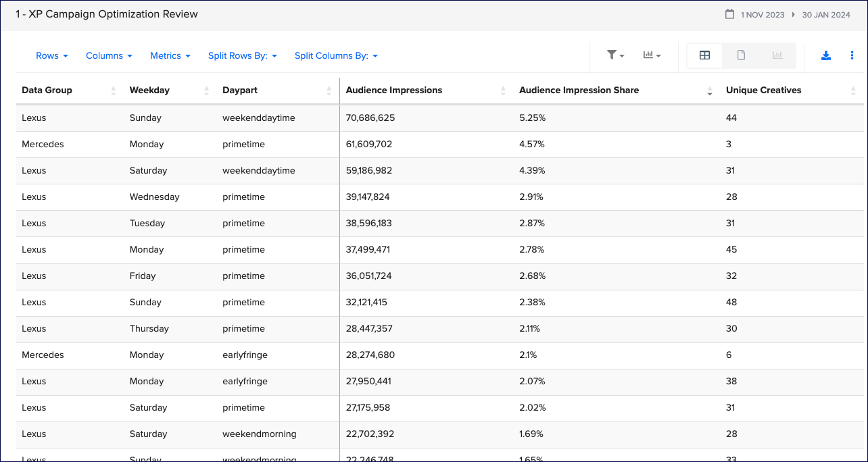Switch to table grid view
The image size is (868, 462).
[x=704, y=55]
